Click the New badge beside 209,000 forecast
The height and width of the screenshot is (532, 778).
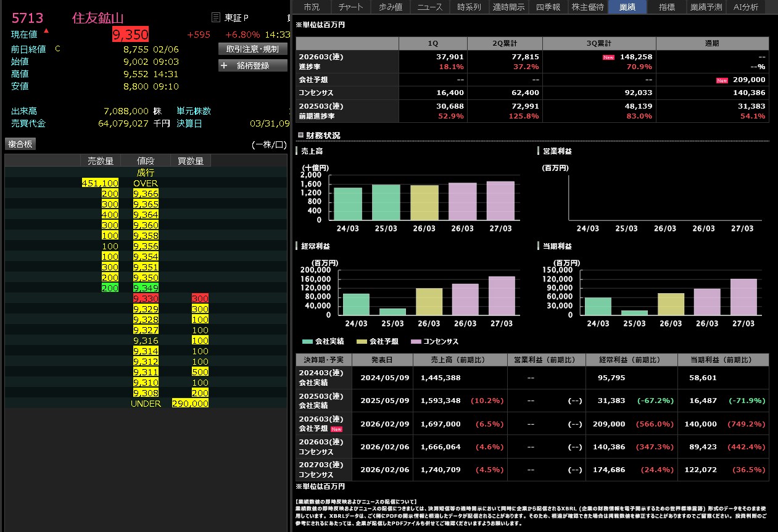(x=722, y=80)
